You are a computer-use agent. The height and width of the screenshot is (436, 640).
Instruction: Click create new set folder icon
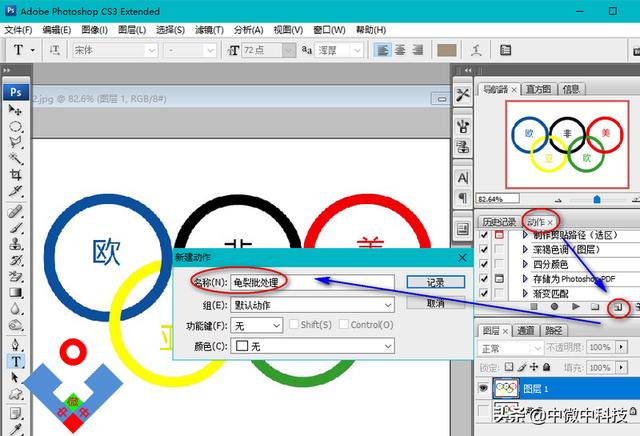596,307
